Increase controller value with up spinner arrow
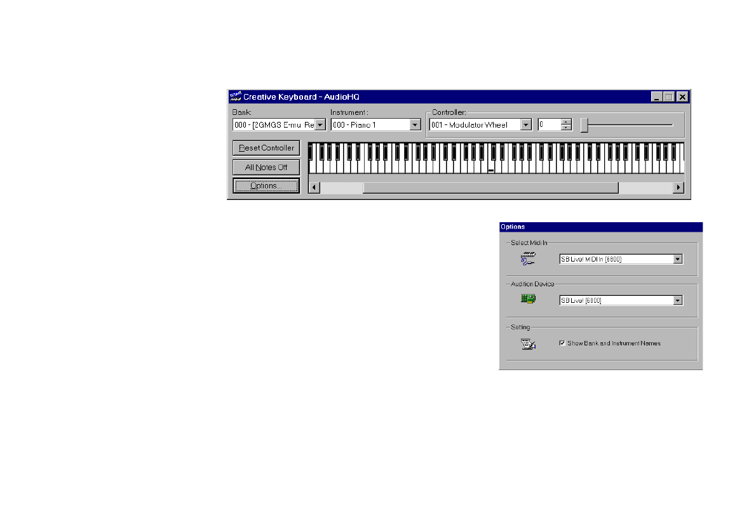 [566, 122]
